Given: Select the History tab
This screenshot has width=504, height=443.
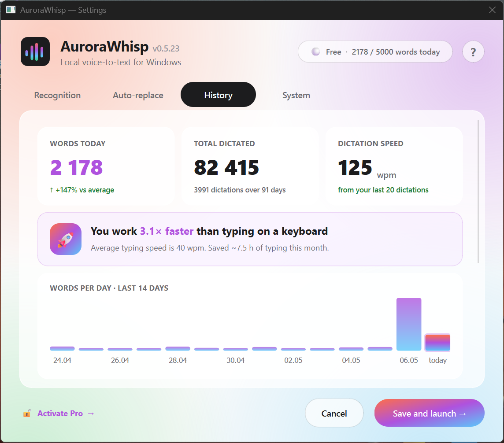Looking at the screenshot, I should tap(218, 95).
